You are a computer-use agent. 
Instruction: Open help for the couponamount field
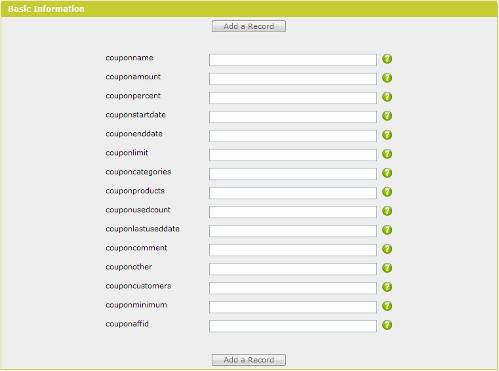(x=387, y=78)
